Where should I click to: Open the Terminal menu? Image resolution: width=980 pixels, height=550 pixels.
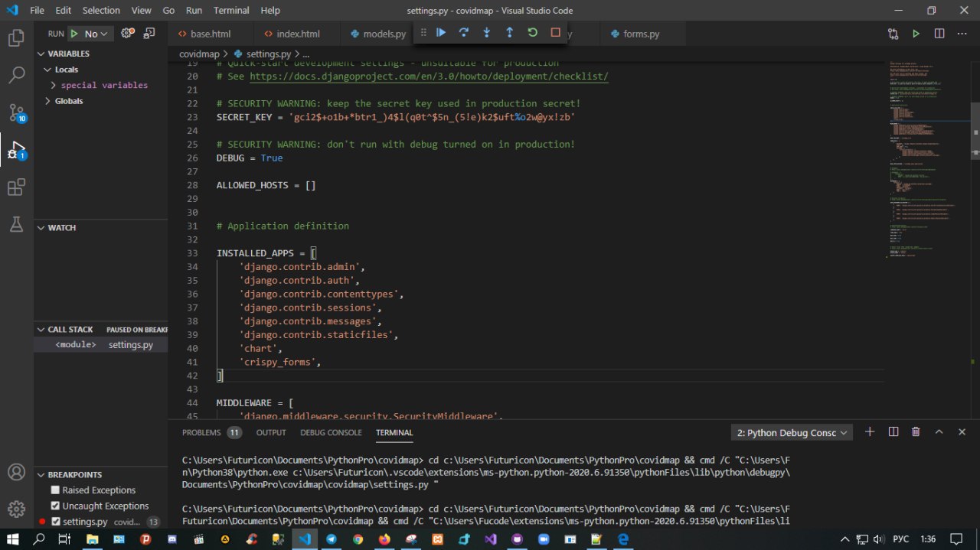tap(231, 11)
